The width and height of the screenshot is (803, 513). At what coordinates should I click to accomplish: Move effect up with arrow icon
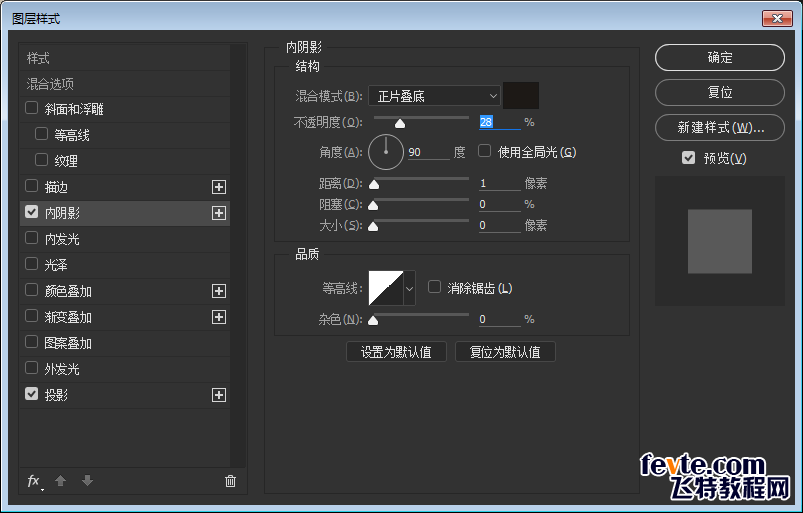click(60, 481)
